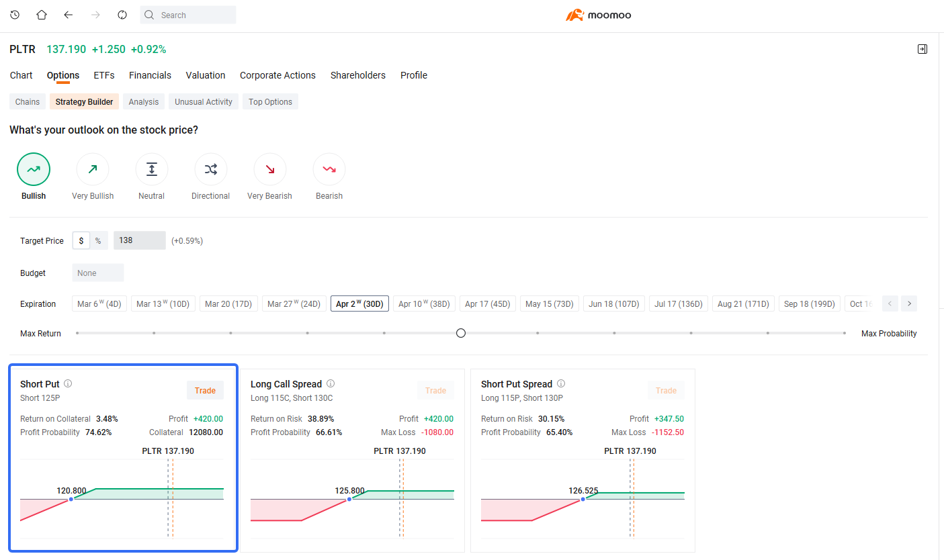Image resolution: width=944 pixels, height=560 pixels.
Task: Click the Max Return slider label
Action: pyautogui.click(x=40, y=334)
